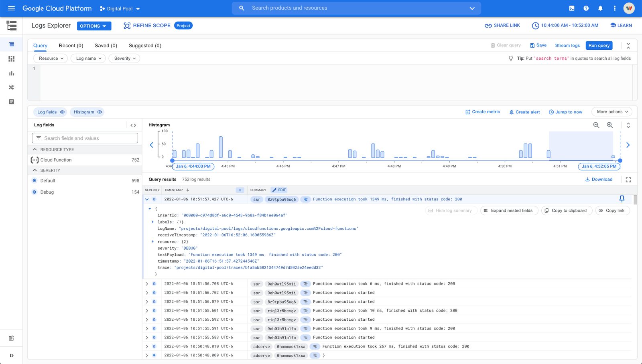
Task: Click Create metric
Action: tap(483, 112)
